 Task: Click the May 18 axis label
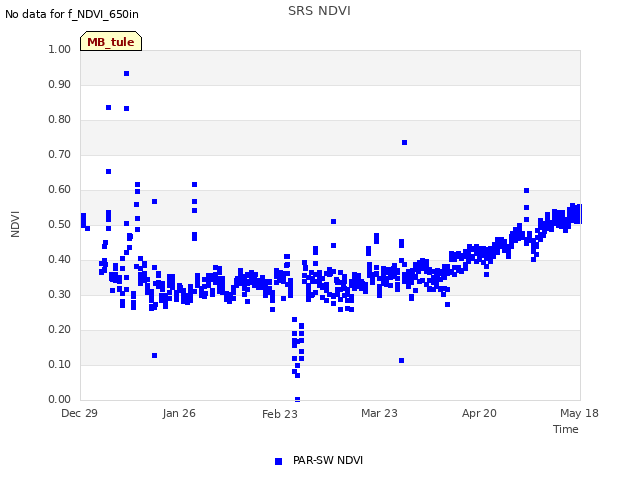tap(579, 413)
